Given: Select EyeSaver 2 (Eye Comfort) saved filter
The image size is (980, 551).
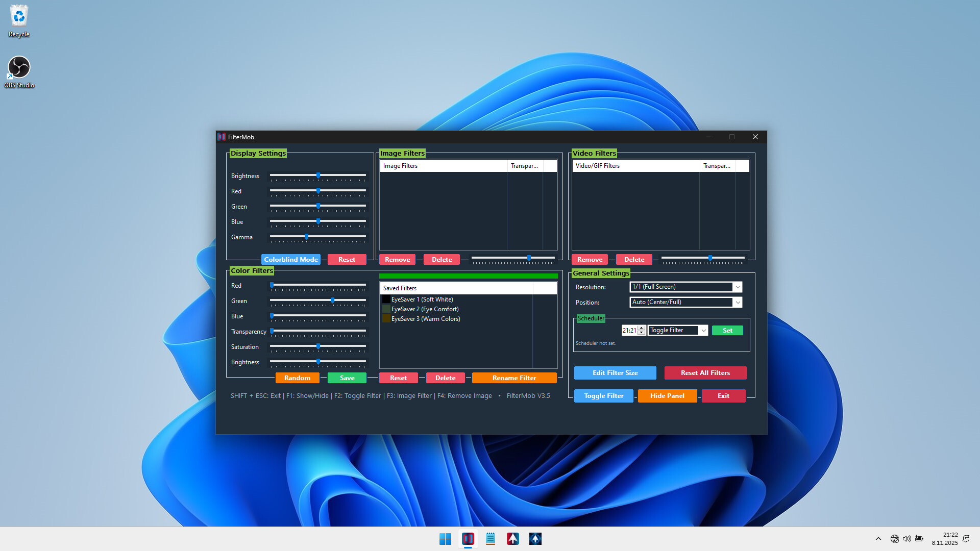Looking at the screenshot, I should coord(425,309).
